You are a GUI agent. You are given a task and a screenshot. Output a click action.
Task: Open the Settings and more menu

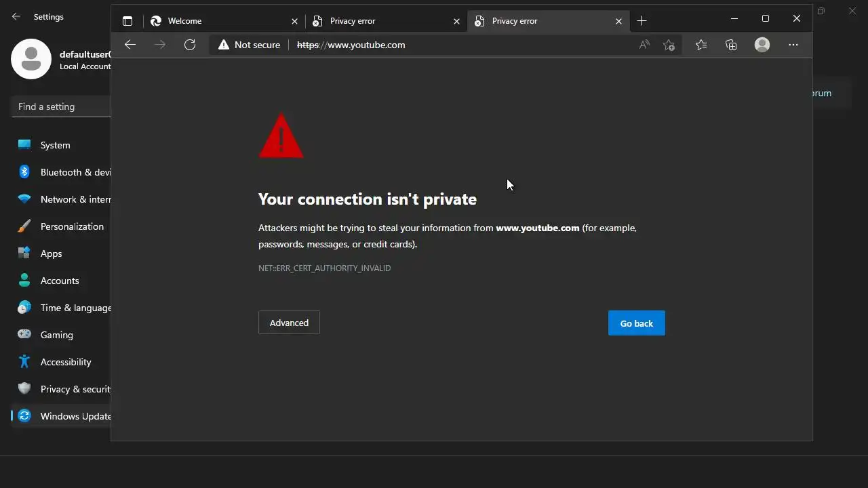click(x=793, y=45)
